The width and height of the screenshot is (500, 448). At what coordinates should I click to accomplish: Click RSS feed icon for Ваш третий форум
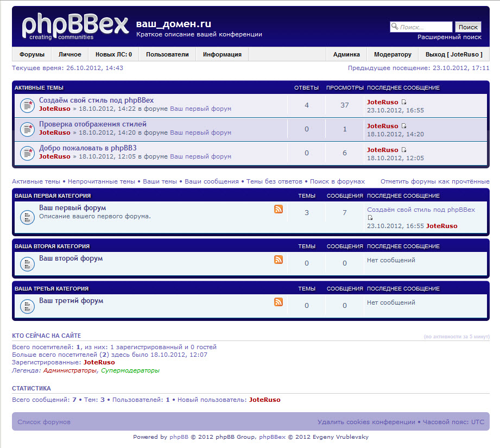pos(279,302)
